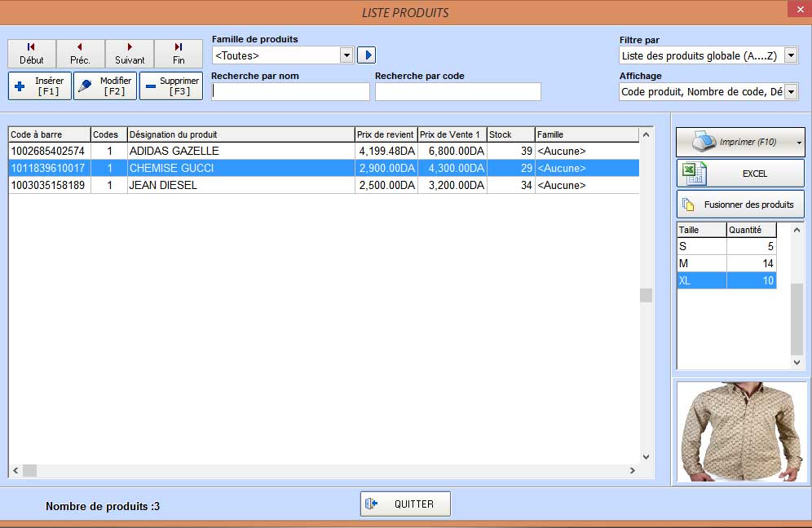Sort by Code à barre column header
The width and height of the screenshot is (812, 528).
(x=50, y=134)
